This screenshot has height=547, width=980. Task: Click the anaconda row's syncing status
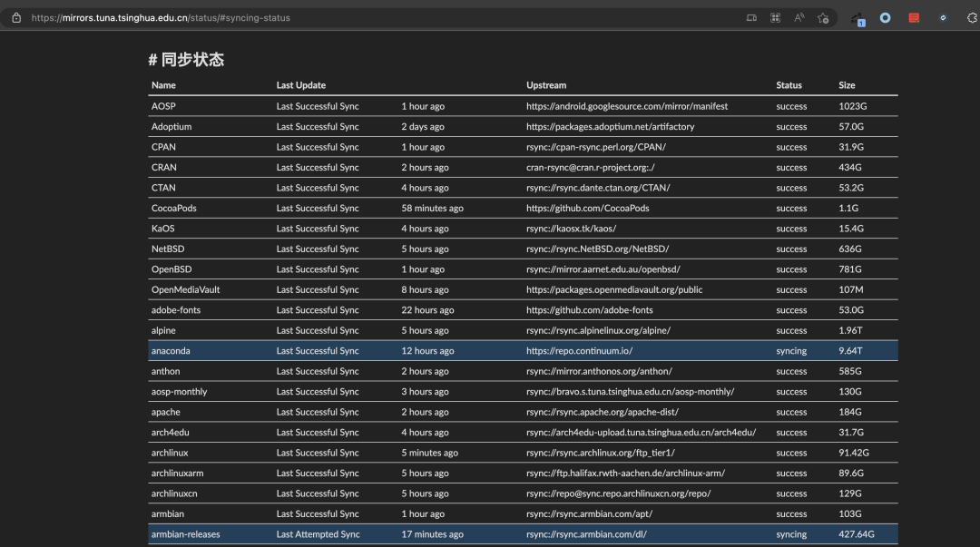pos(791,351)
